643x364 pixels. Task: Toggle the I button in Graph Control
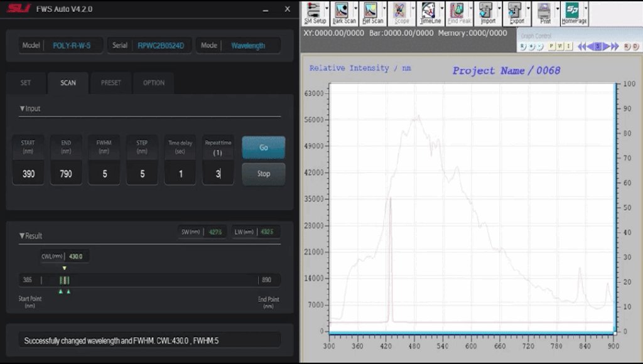569,46
